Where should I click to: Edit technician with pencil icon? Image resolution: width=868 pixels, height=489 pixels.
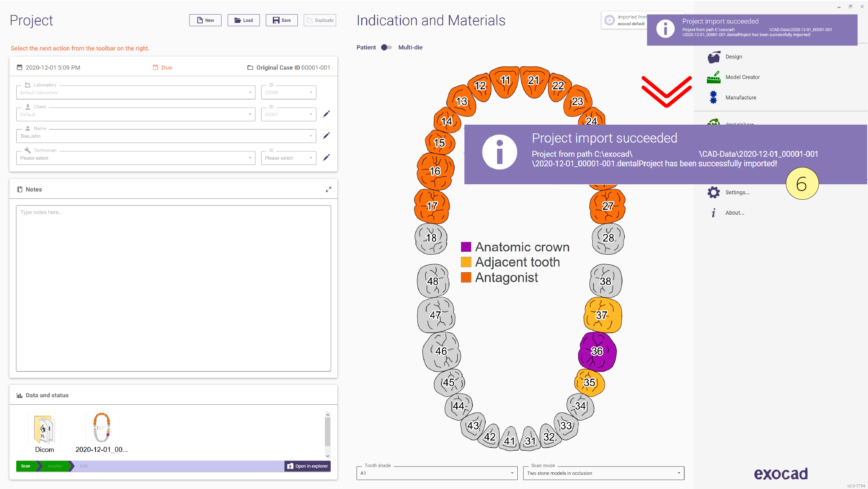point(327,157)
